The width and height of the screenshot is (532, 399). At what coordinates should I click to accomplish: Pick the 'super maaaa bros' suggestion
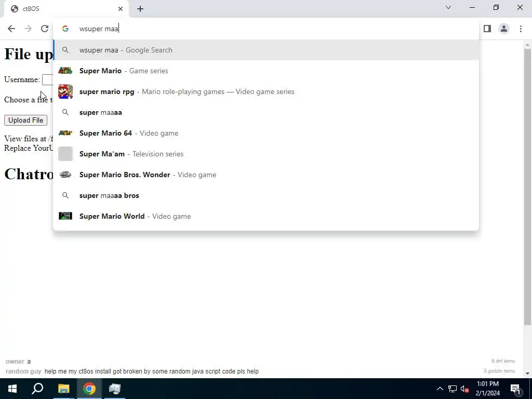[266, 195]
